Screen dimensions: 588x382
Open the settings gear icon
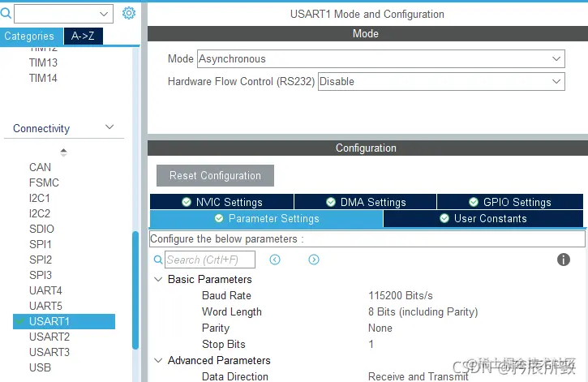point(129,13)
